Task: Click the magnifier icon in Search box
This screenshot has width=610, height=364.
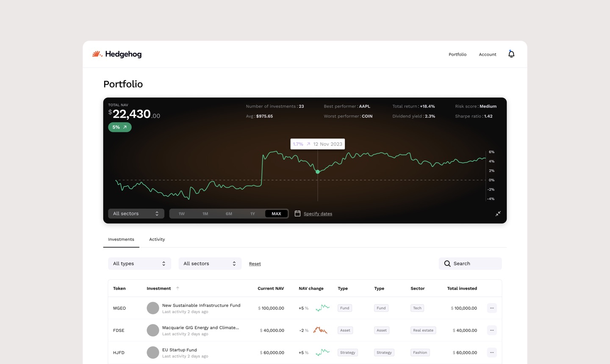Action: pyautogui.click(x=447, y=264)
